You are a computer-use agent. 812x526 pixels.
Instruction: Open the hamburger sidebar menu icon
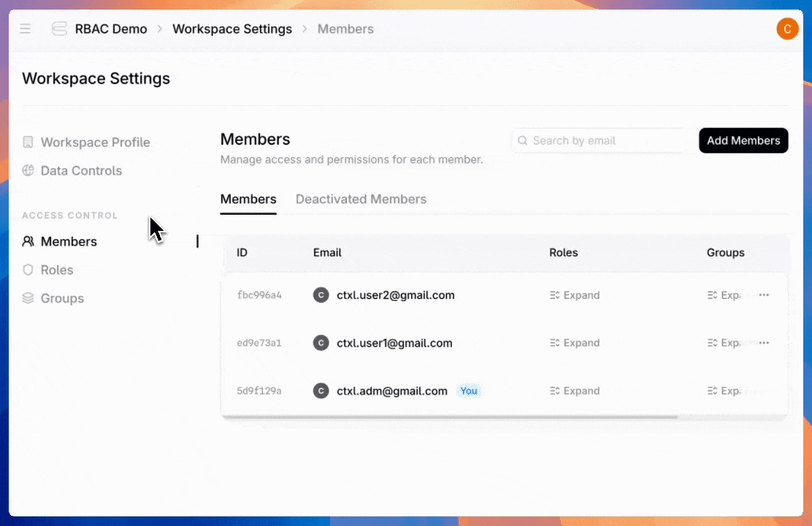(x=26, y=29)
